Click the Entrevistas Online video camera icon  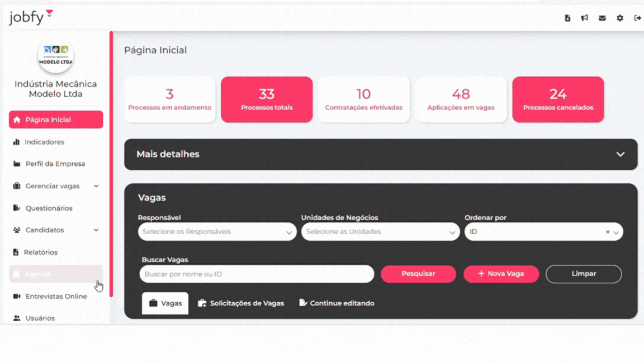tap(17, 296)
